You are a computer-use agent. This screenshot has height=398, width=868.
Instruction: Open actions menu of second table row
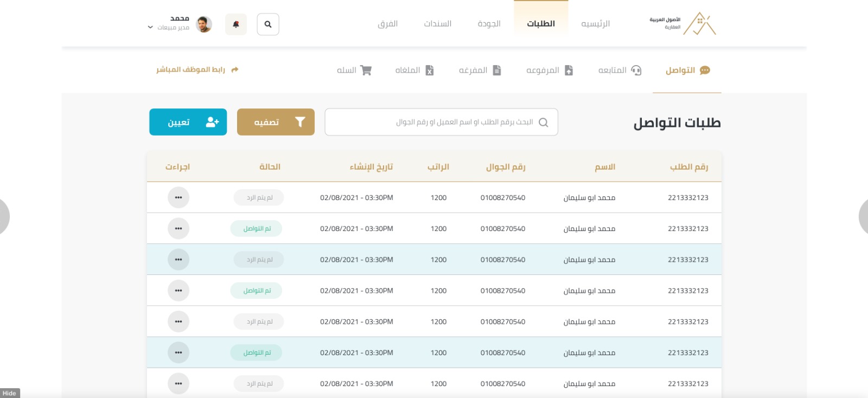point(178,228)
